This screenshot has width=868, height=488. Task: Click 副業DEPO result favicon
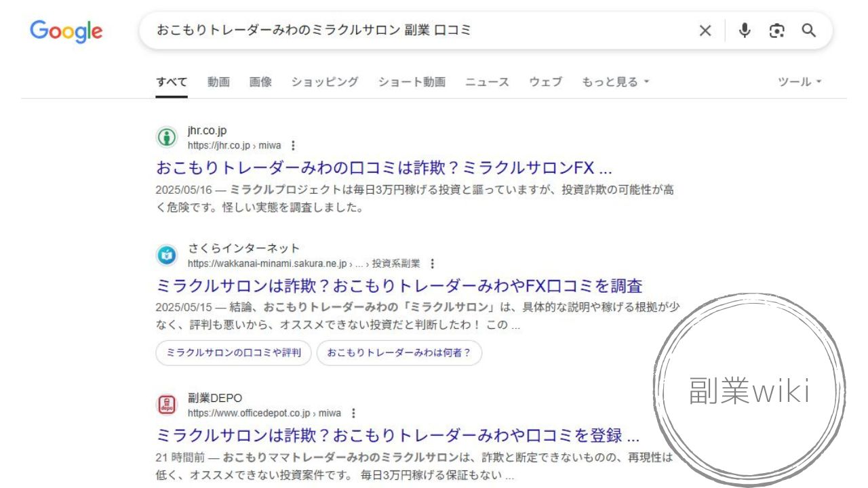pyautogui.click(x=167, y=405)
